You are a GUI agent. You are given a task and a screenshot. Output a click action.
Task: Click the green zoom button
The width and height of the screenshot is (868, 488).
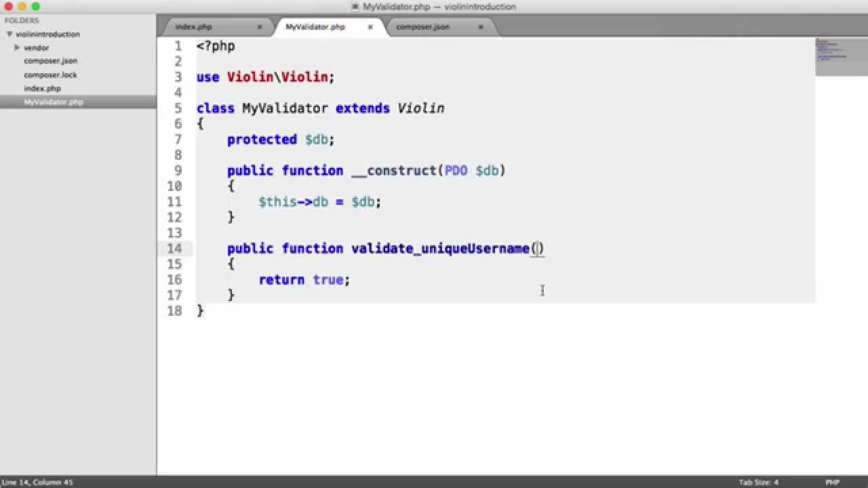tap(35, 7)
